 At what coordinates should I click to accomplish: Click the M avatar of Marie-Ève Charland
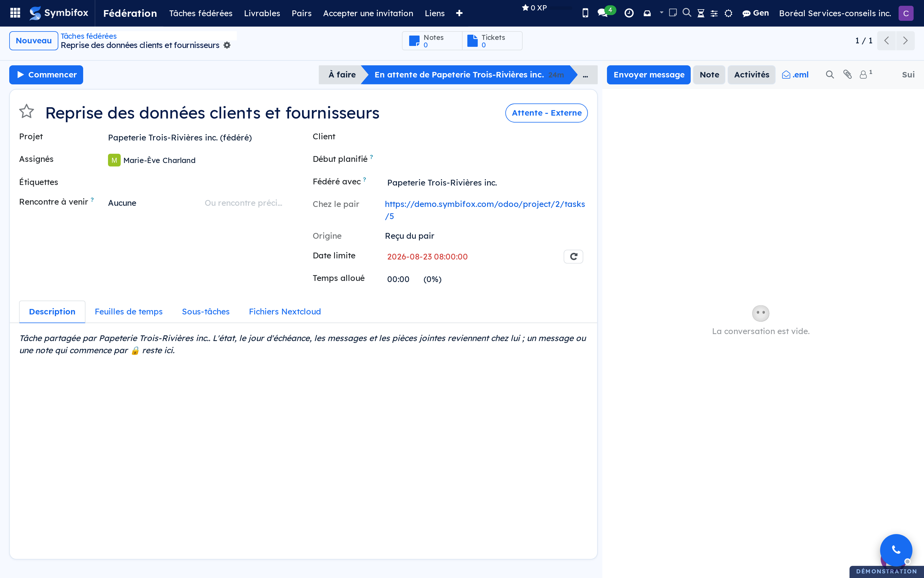114,160
